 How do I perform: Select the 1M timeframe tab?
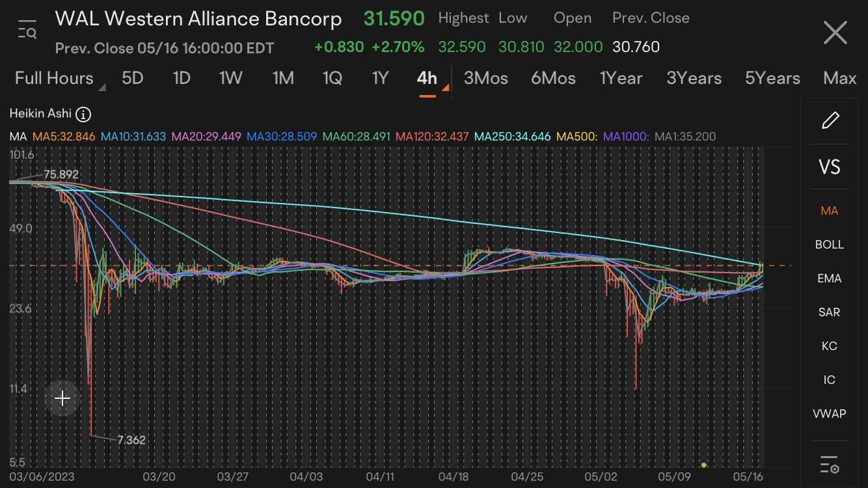pyautogui.click(x=283, y=79)
